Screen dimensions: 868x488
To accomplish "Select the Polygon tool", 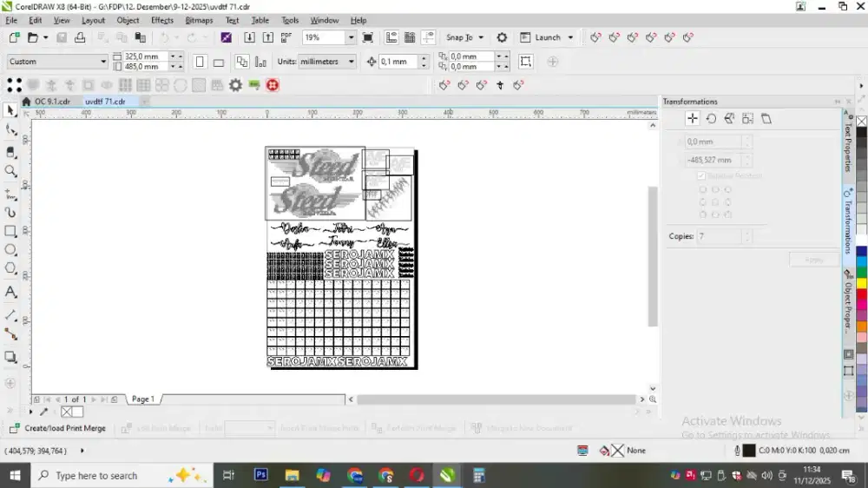I will tap(10, 268).
